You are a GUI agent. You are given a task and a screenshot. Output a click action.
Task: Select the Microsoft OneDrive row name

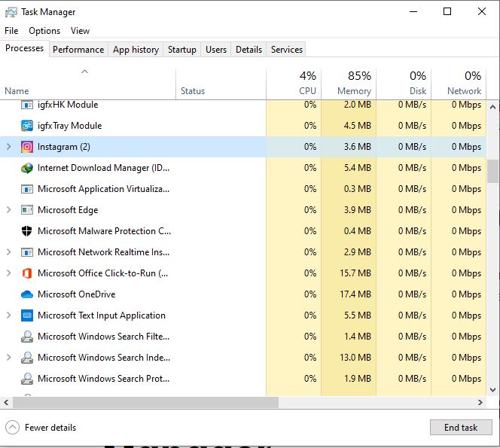pyautogui.click(x=77, y=294)
